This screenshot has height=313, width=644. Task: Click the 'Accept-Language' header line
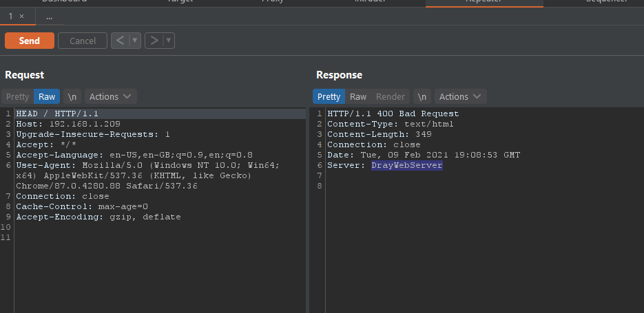pos(134,155)
